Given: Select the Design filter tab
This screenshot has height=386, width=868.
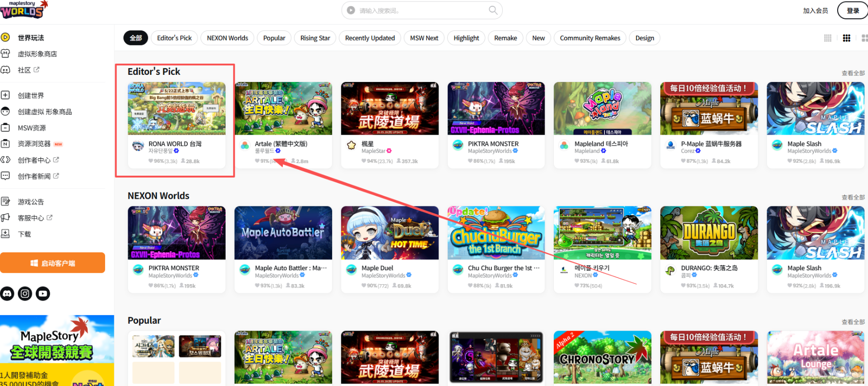Looking at the screenshot, I should pyautogui.click(x=645, y=38).
